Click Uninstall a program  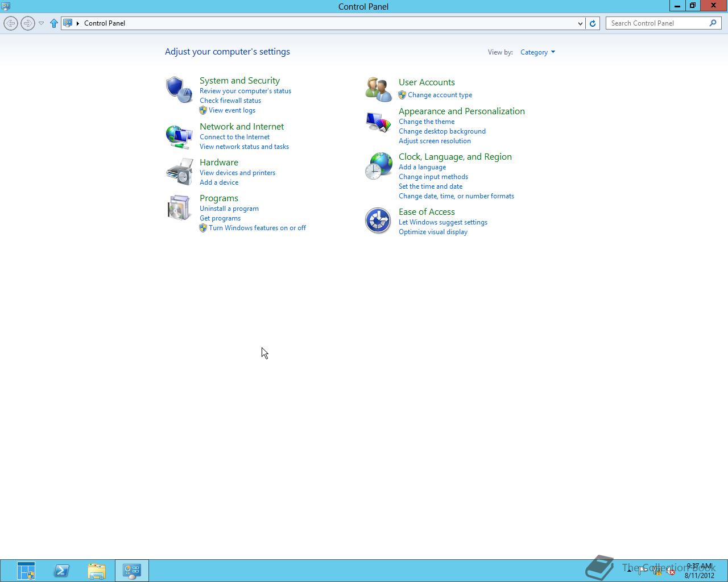coord(229,209)
